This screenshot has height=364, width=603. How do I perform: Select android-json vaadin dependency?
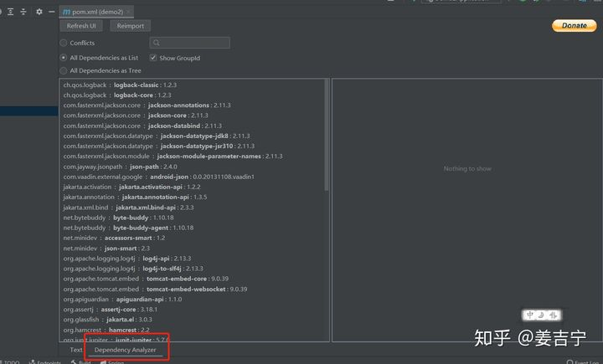[x=159, y=177]
